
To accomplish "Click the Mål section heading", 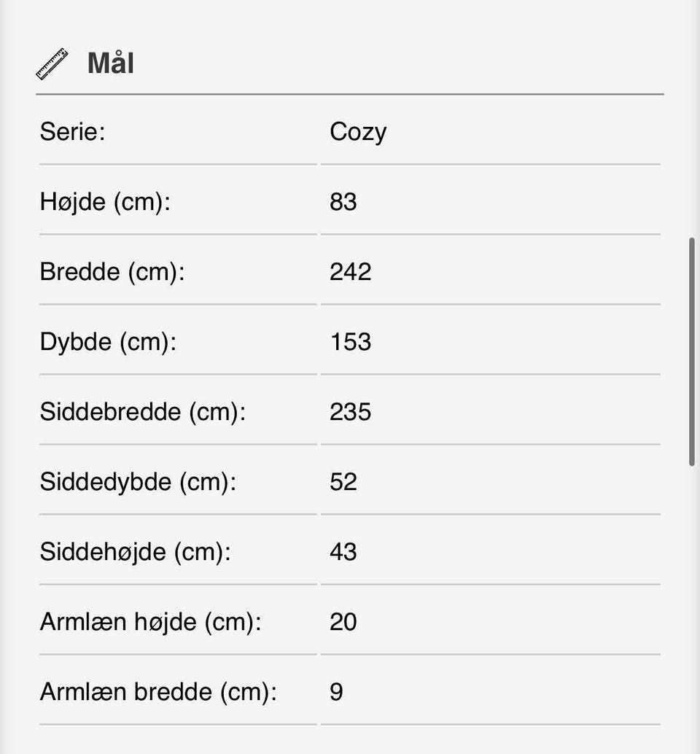I will coord(110,63).
